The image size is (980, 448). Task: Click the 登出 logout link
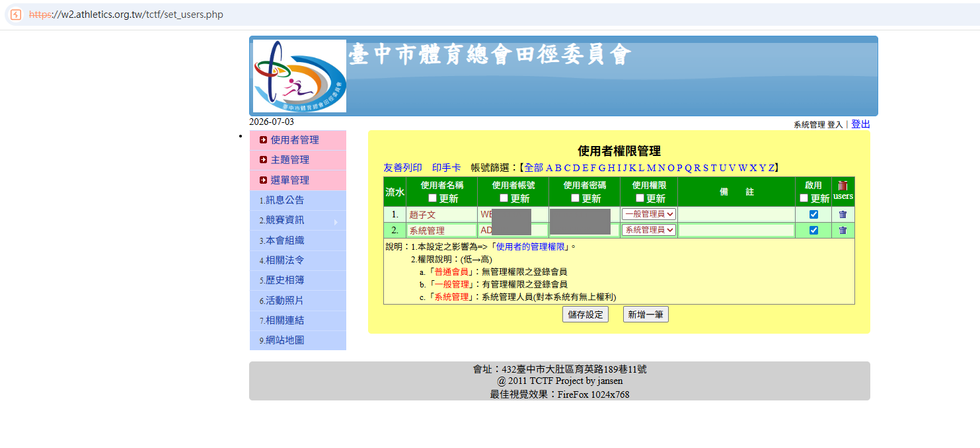coord(860,124)
